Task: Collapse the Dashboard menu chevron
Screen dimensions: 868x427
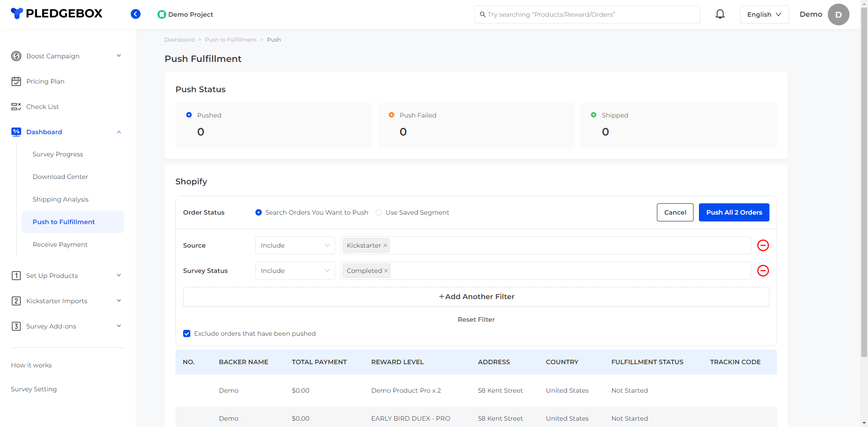Action: pyautogui.click(x=119, y=132)
